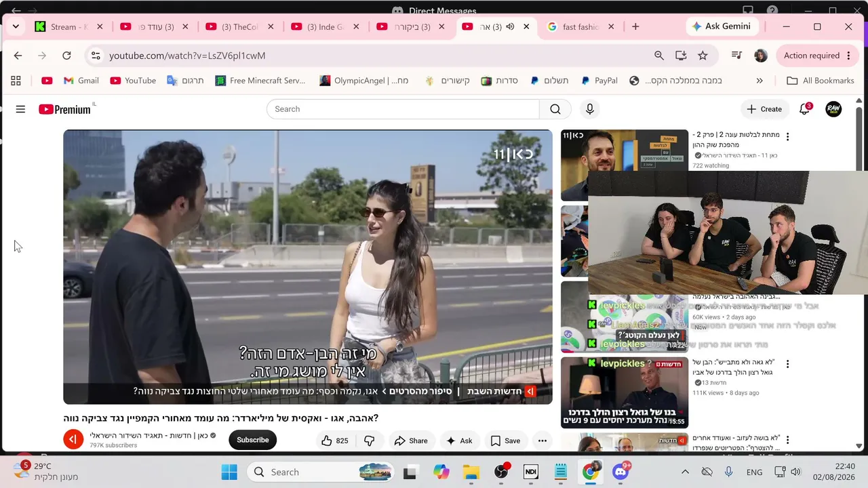Switch to the fast fashion Google tab

(x=581, y=27)
